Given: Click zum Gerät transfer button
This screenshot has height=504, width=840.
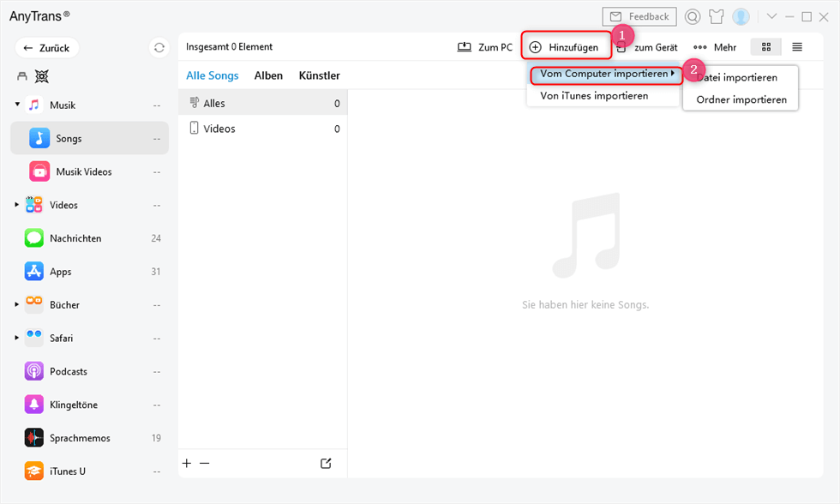Looking at the screenshot, I should [x=646, y=47].
